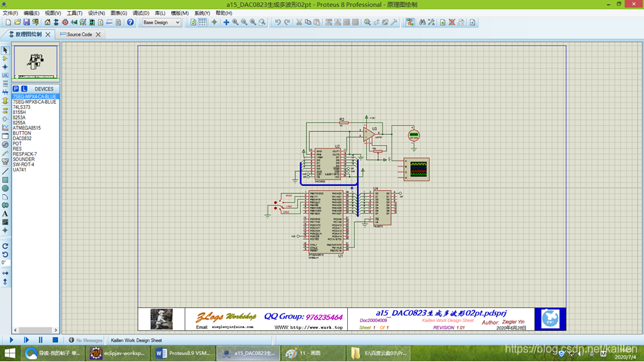Screen dimensions: 644x362
Task: Select the 2D circle drawing tool
Action: 5,188
